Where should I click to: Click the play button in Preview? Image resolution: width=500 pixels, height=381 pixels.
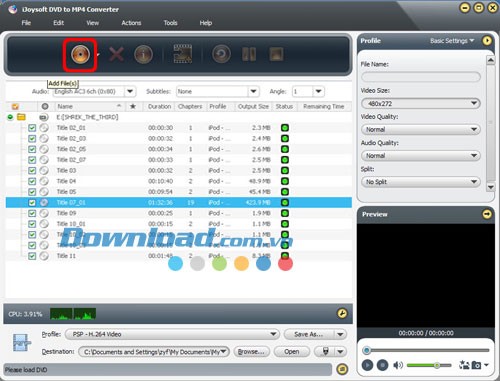367,365
